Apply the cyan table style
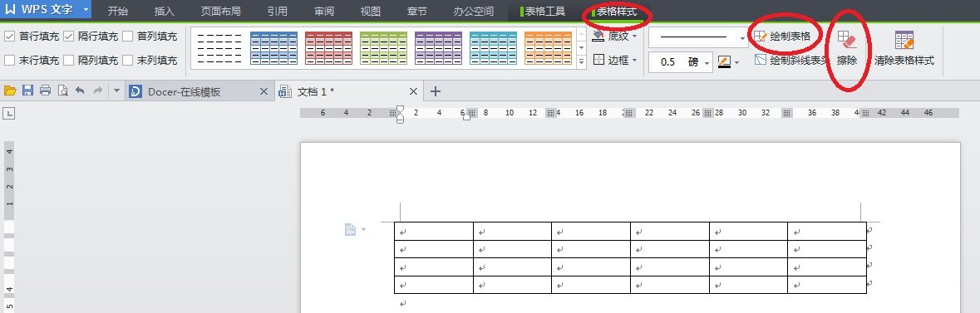This screenshot has height=313, width=980. tap(494, 48)
